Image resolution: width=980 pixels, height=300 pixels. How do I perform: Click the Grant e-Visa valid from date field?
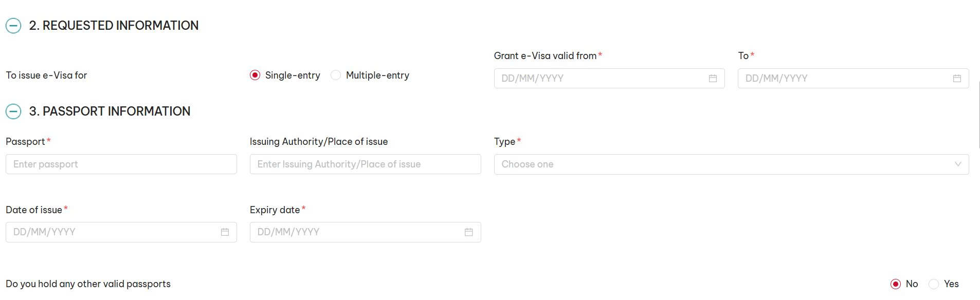(x=602, y=79)
